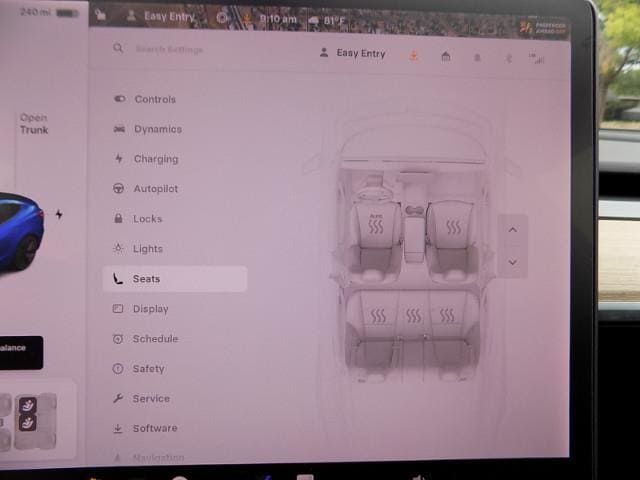Toggle driver seat heater
This screenshot has height=480, width=640.
coord(376,226)
